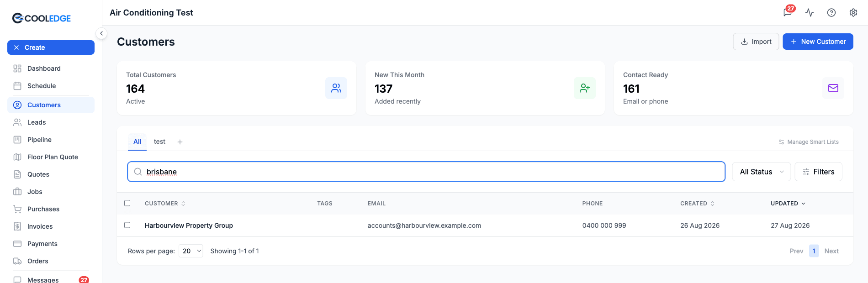This screenshot has width=868, height=283.
Task: Click the Import button
Action: (x=756, y=42)
